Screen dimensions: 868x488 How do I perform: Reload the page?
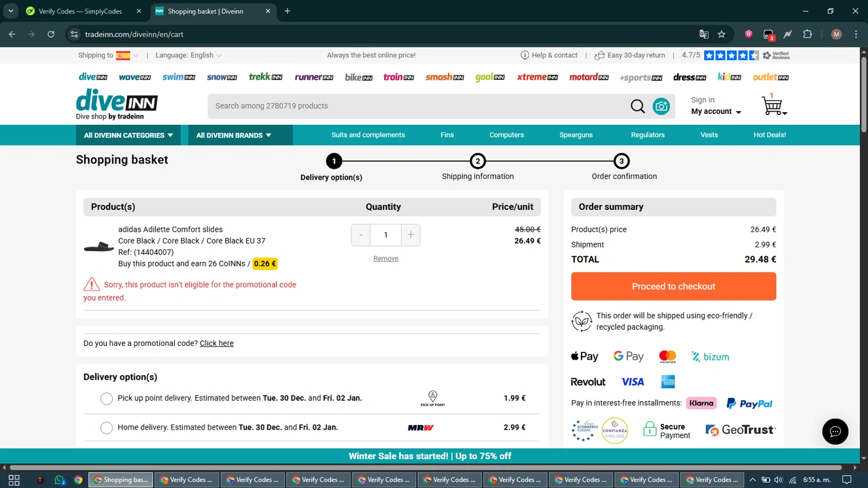pyautogui.click(x=51, y=34)
